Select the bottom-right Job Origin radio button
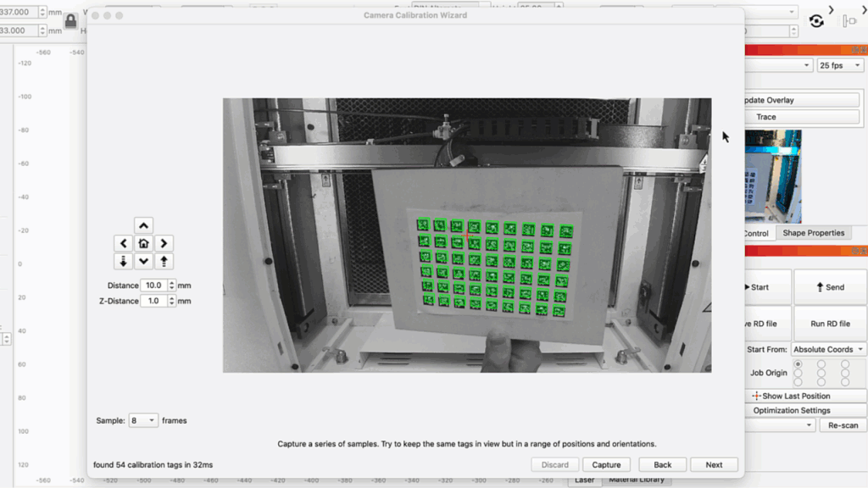Screen dimensions: 868x488 tap(844, 382)
